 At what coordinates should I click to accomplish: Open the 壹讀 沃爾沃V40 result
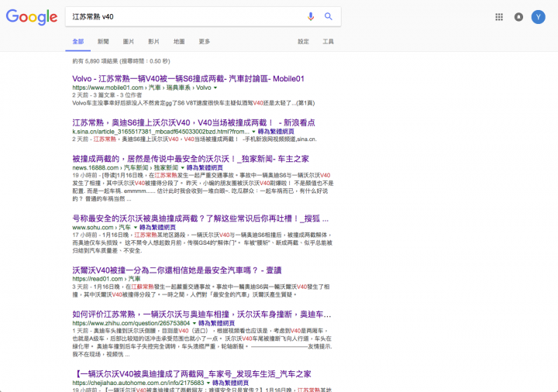(x=177, y=270)
